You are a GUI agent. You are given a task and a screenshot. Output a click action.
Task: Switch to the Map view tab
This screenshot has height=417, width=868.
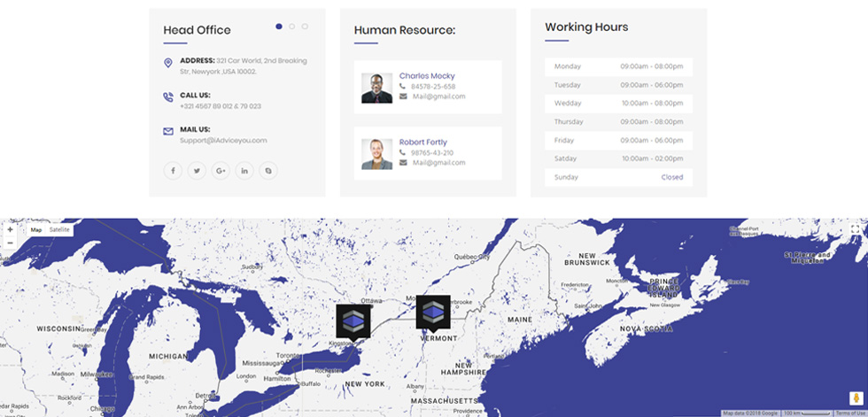[x=36, y=229]
